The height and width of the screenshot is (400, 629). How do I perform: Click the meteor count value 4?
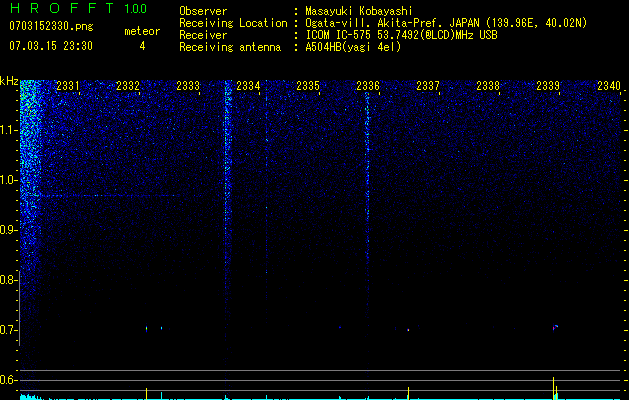[142, 46]
